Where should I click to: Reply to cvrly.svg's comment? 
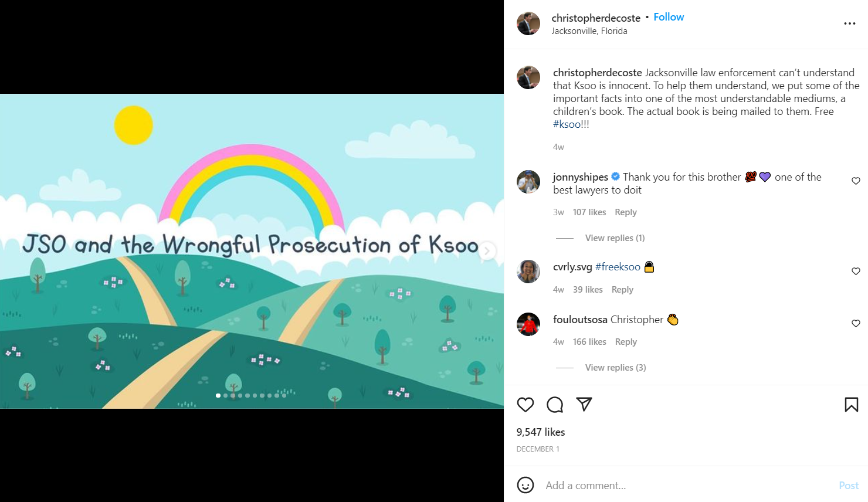(x=622, y=290)
